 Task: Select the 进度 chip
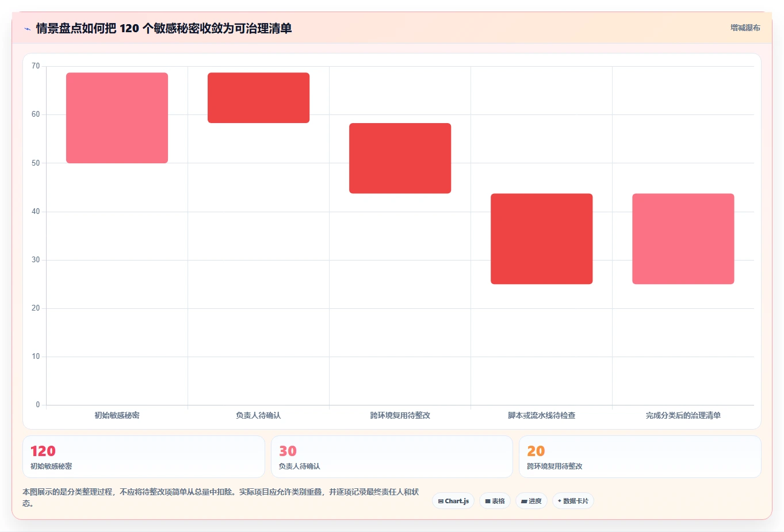coord(531,501)
